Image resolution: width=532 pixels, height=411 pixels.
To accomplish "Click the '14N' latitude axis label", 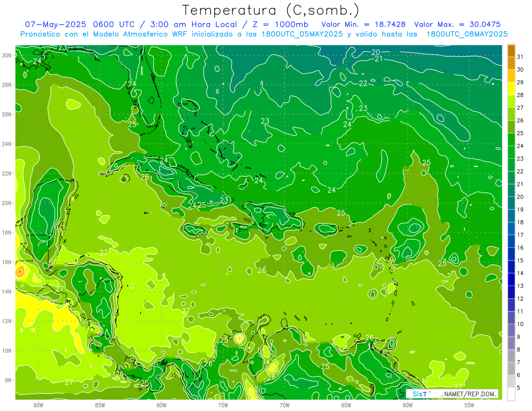I will click(x=6, y=292).
